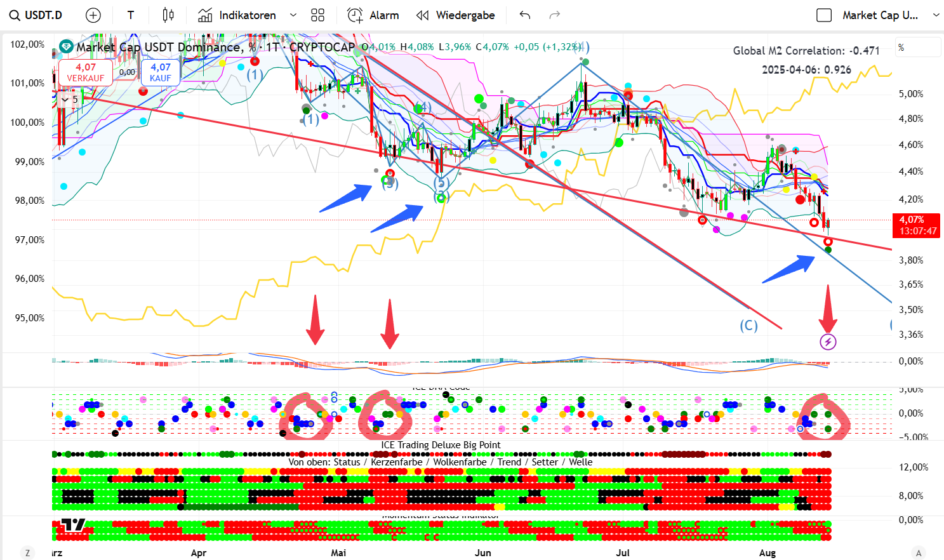Screen dimensions: 944x560
Task: Open symbol search for USDT.D
Action: [36, 15]
